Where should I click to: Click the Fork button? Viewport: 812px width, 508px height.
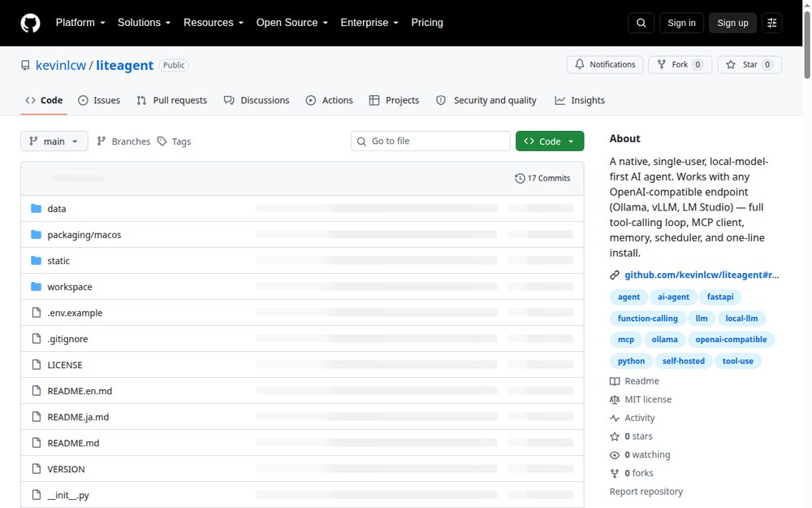pos(680,64)
